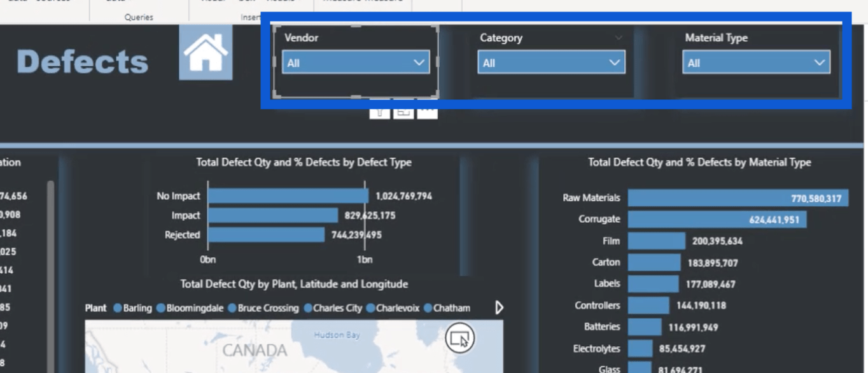This screenshot has width=868, height=373.
Task: Click the Defect Type chart title
Action: (304, 162)
